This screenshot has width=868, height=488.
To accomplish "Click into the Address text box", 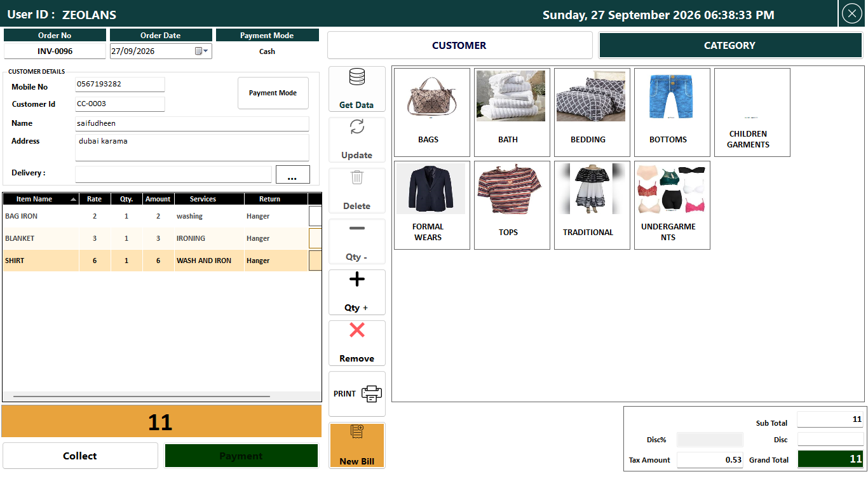I will tap(192, 147).
